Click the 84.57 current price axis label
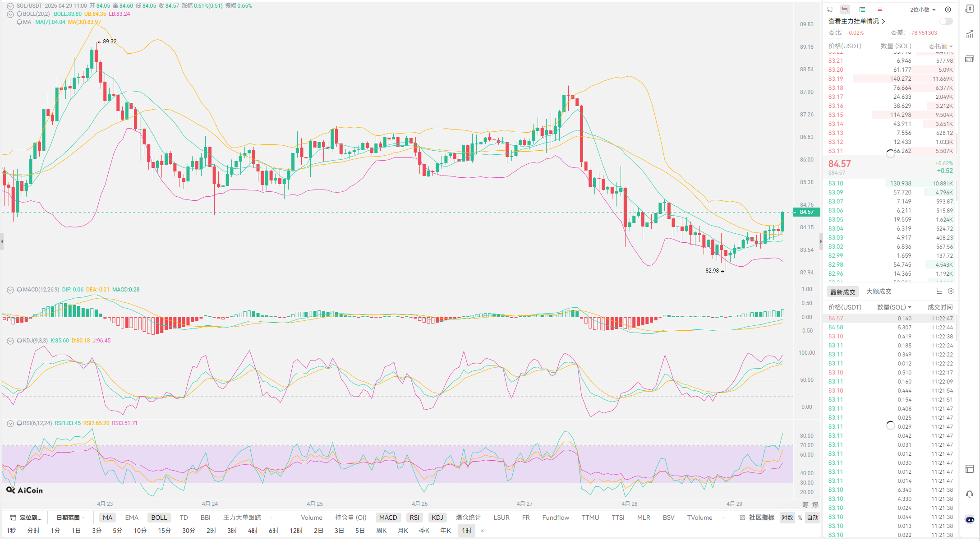The image size is (980, 541). [x=806, y=212]
